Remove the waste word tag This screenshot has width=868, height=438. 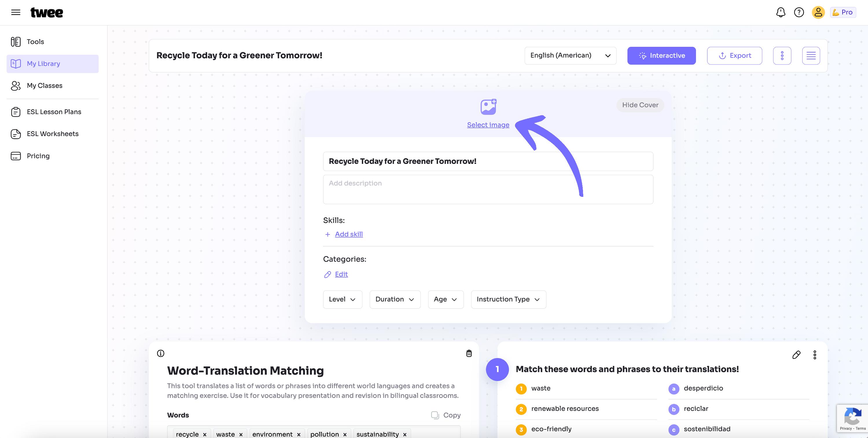(x=241, y=435)
